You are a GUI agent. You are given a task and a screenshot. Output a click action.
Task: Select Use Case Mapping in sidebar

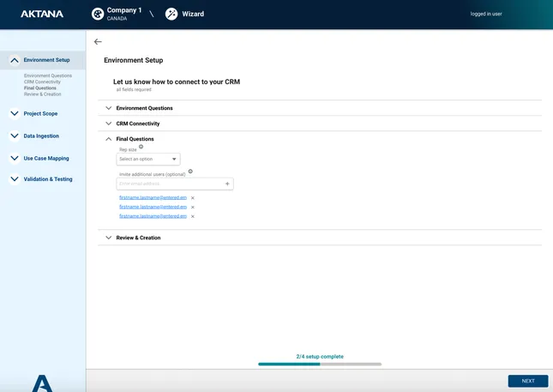(46, 159)
